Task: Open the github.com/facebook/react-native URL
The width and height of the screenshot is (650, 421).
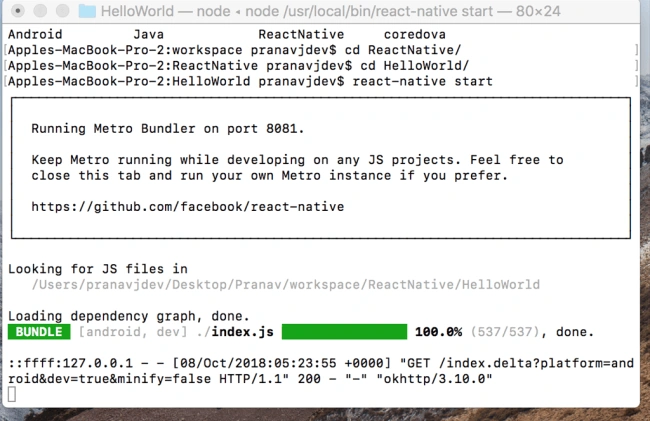Action: click(188, 206)
